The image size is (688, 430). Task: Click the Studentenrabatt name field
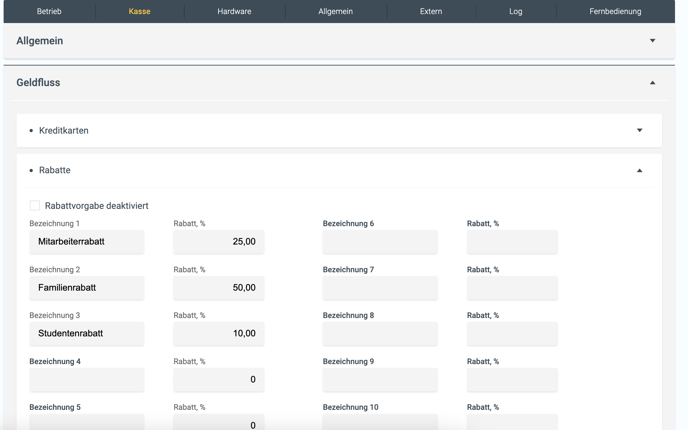coord(87,334)
